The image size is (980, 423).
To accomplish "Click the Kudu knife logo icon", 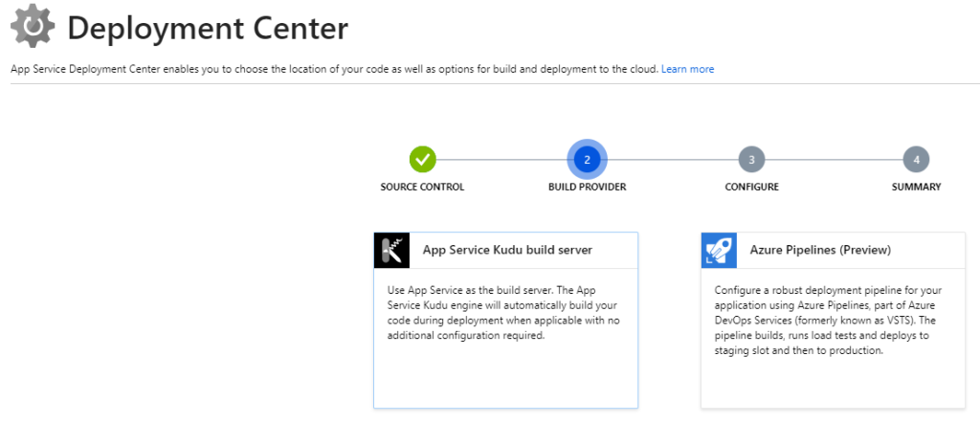I will 391,251.
